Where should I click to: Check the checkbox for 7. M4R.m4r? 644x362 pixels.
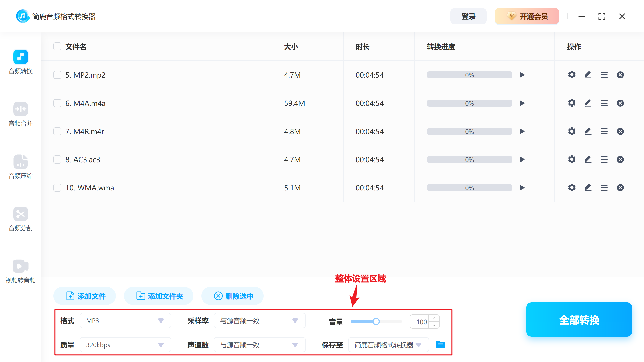(x=57, y=131)
